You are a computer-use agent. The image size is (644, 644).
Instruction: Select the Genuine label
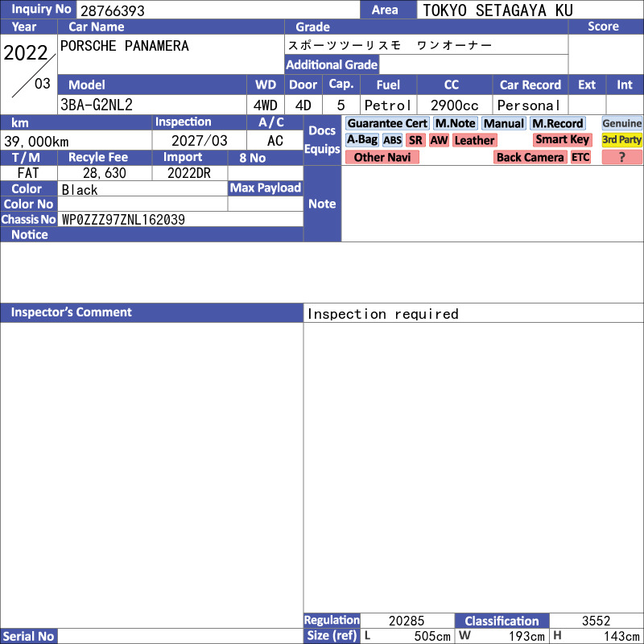(622, 123)
